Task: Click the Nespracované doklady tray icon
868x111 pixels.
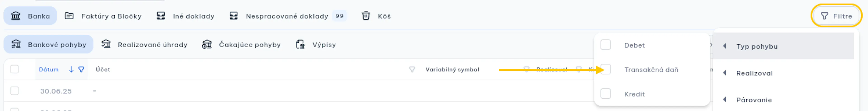Action: point(234,16)
